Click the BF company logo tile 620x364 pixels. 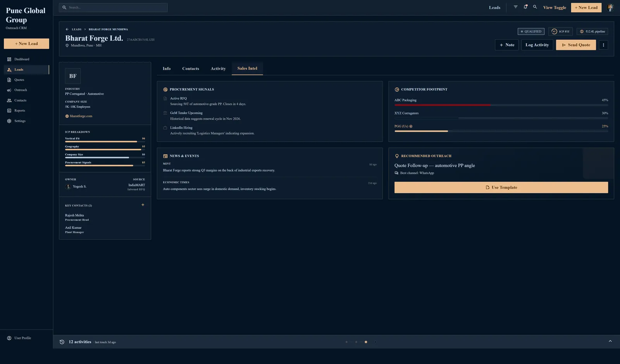(73, 76)
